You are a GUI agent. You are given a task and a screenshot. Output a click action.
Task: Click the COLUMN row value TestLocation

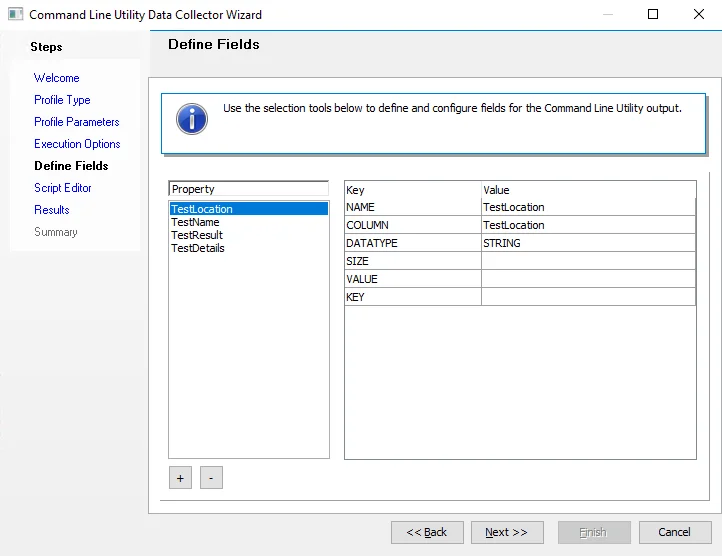pyautogui.click(x=588, y=225)
